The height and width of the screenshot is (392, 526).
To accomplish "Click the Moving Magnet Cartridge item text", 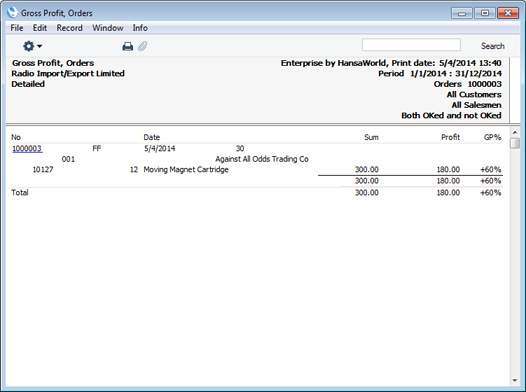I will (186, 170).
